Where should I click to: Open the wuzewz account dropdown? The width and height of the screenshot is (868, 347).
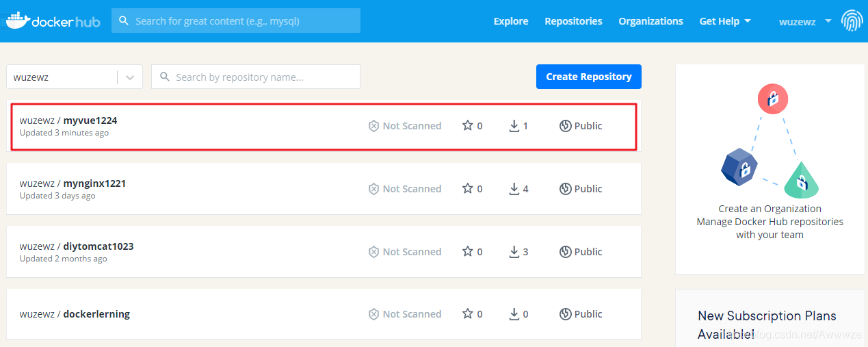(805, 21)
